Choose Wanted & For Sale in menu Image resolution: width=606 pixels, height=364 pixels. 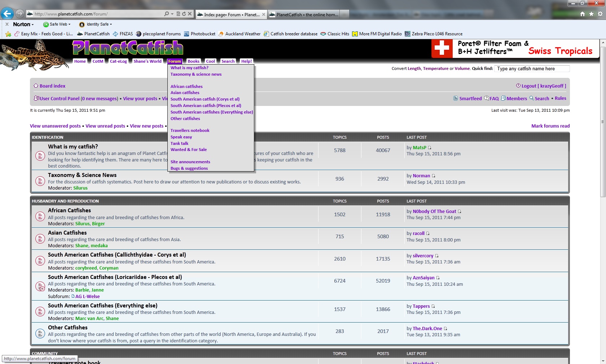click(x=189, y=150)
